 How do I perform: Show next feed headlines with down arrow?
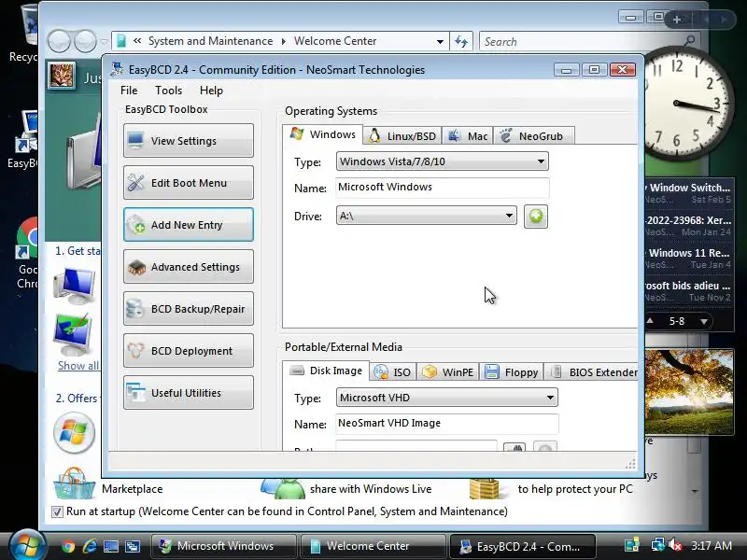tap(704, 321)
